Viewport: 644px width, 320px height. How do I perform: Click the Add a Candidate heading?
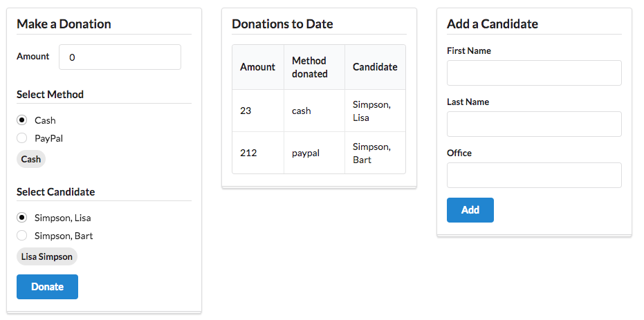click(x=493, y=24)
